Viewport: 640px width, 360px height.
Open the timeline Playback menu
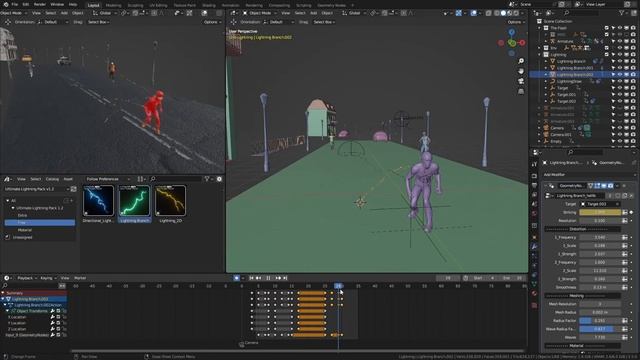point(26,278)
